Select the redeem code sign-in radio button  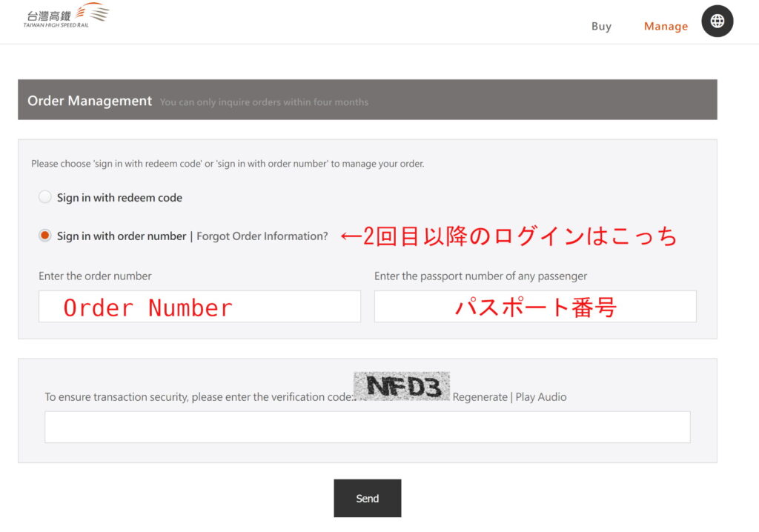point(45,197)
